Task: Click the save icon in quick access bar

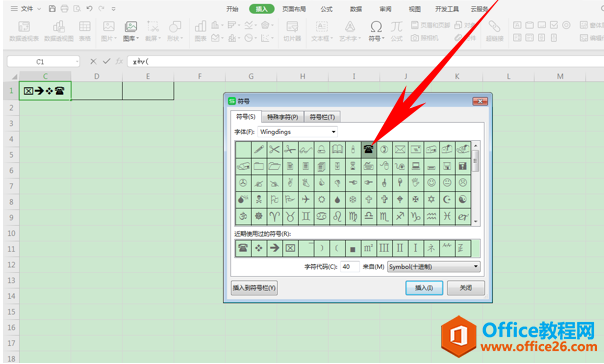Action: (52, 8)
